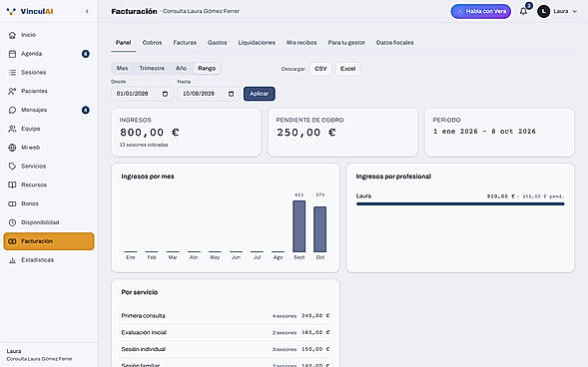Click the Evaluación inicial service row
Viewport: 588px width, 367px height.
click(226, 332)
